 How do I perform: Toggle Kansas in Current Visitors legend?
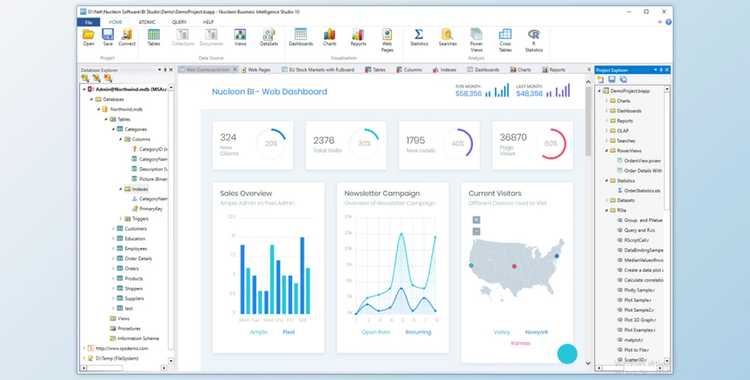520,343
